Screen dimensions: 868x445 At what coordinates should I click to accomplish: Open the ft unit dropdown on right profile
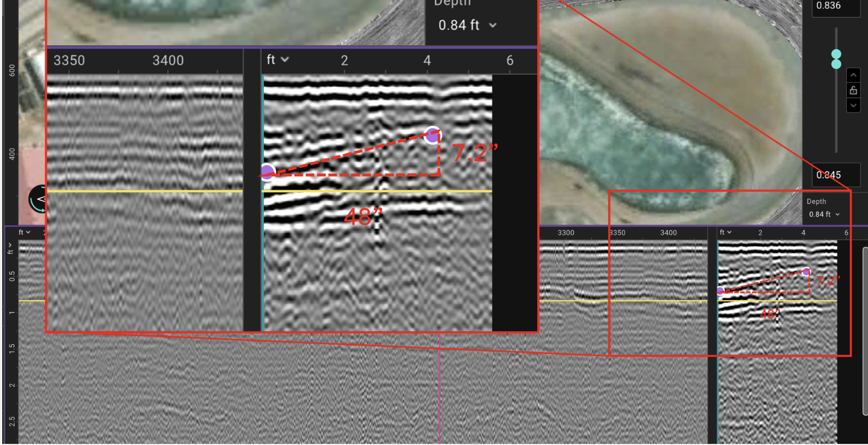point(725,233)
